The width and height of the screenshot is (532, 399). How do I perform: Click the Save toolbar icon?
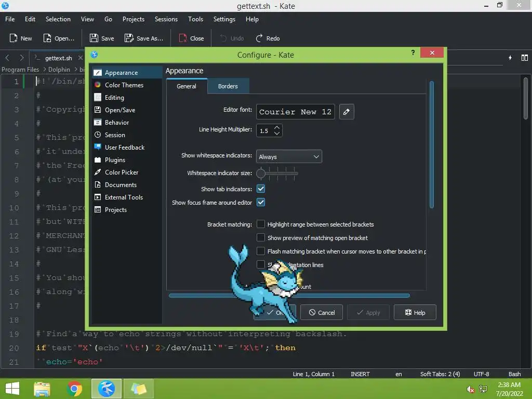click(x=94, y=38)
